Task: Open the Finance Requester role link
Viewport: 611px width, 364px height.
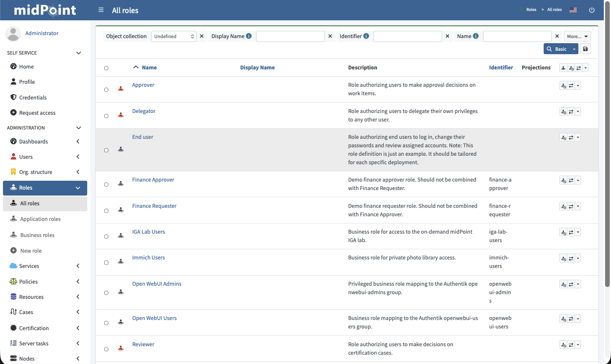Action: point(154,206)
